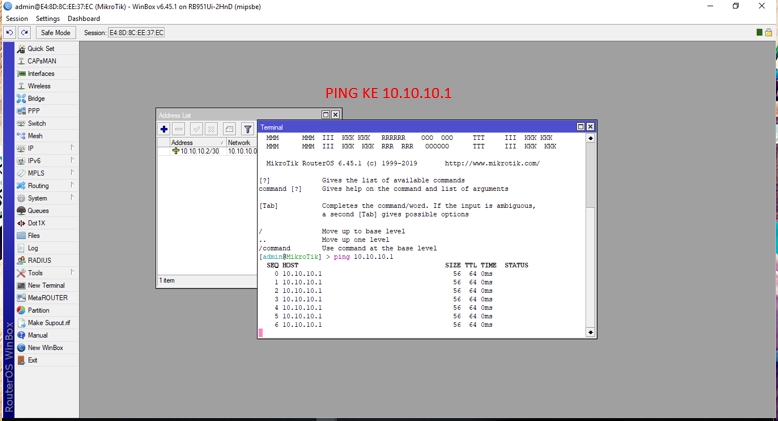
Task: Click the remove (minus) icon in Address List
Action: pos(179,129)
